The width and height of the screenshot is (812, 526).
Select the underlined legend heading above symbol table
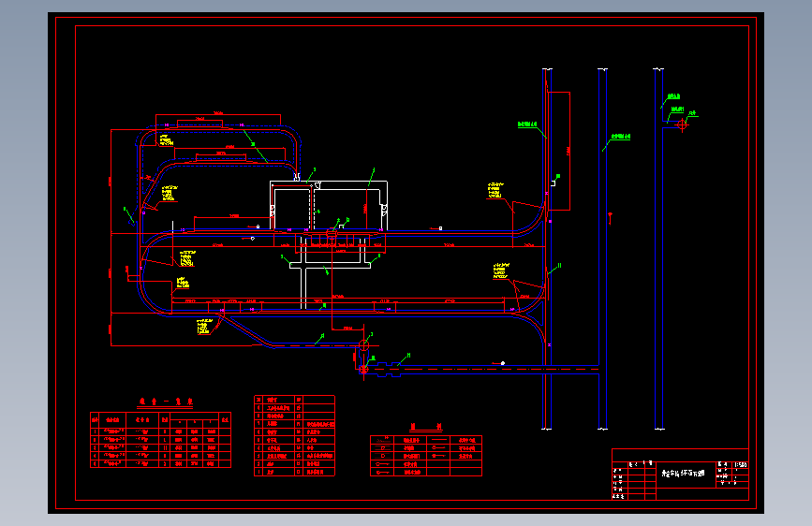pyautogui.click(x=426, y=427)
